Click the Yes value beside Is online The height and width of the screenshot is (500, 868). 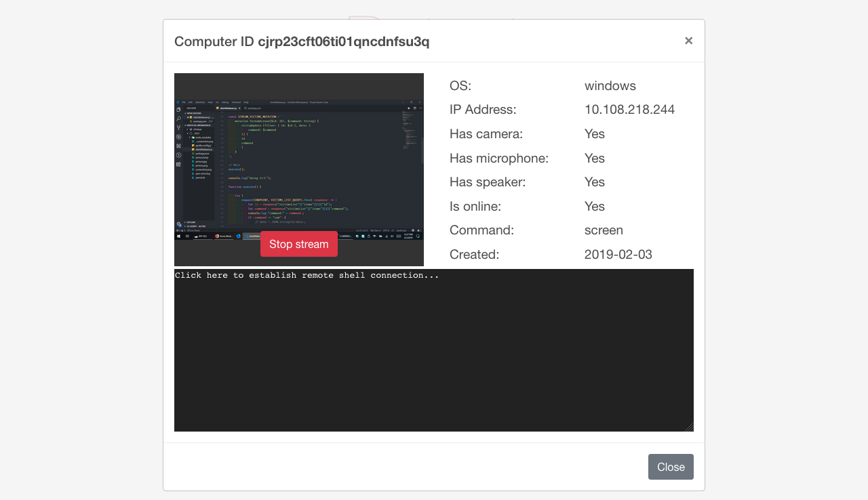click(x=595, y=207)
